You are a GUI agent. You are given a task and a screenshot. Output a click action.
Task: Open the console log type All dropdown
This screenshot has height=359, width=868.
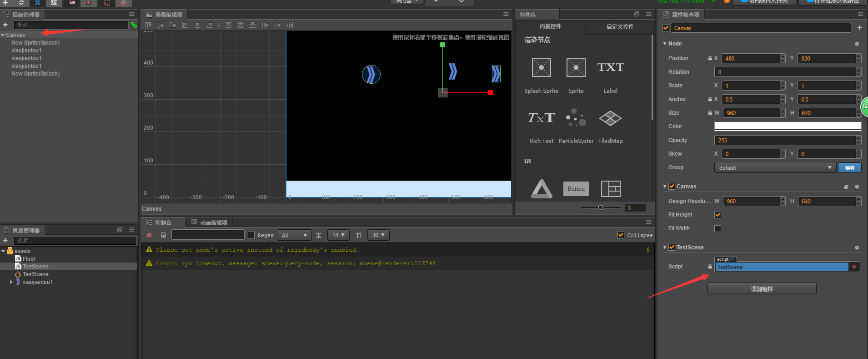pos(294,235)
